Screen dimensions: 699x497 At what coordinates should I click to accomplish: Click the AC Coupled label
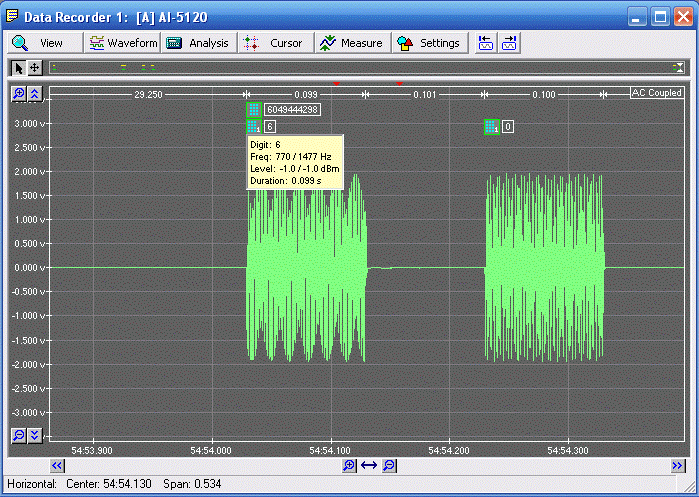[x=657, y=93]
